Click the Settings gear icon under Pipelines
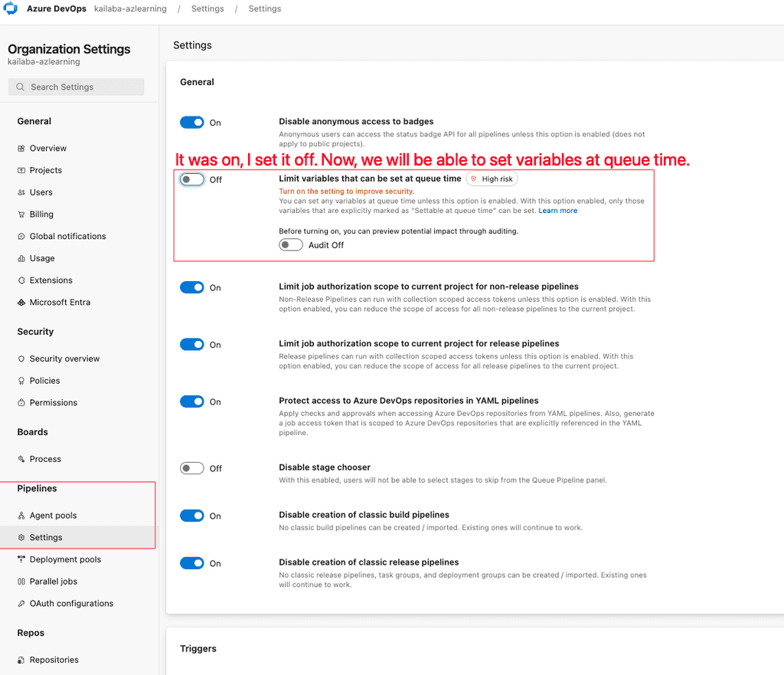784x675 pixels. pos(21,537)
